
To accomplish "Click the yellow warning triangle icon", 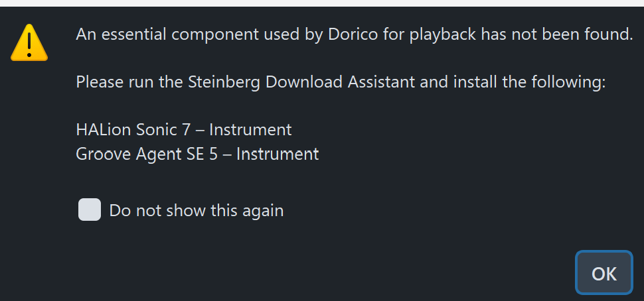I will (29, 42).
